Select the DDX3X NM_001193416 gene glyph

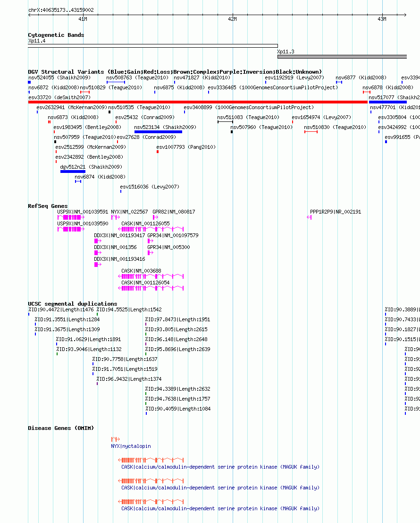tap(98, 265)
